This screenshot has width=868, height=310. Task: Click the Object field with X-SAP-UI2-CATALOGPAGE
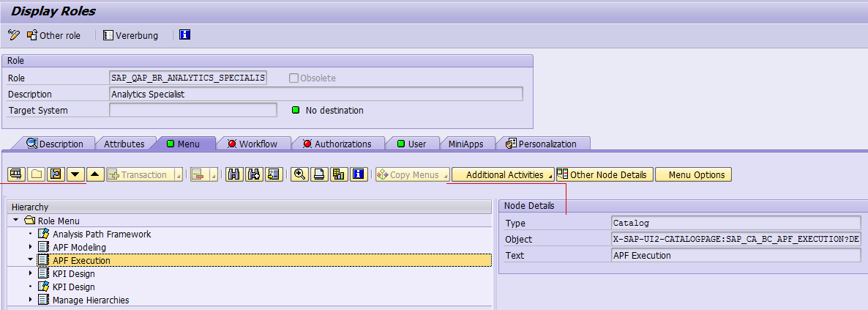tap(736, 239)
